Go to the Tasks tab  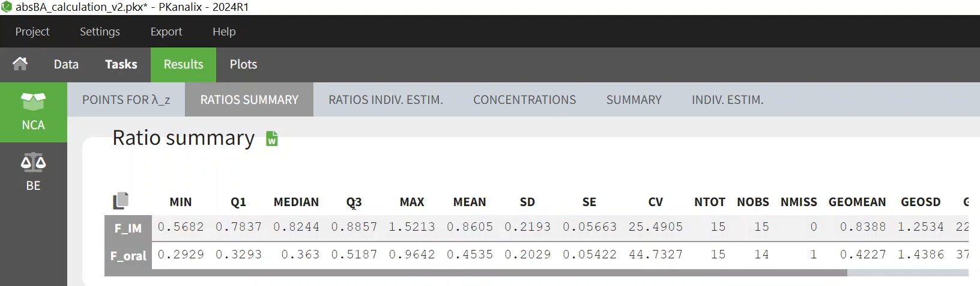point(121,64)
